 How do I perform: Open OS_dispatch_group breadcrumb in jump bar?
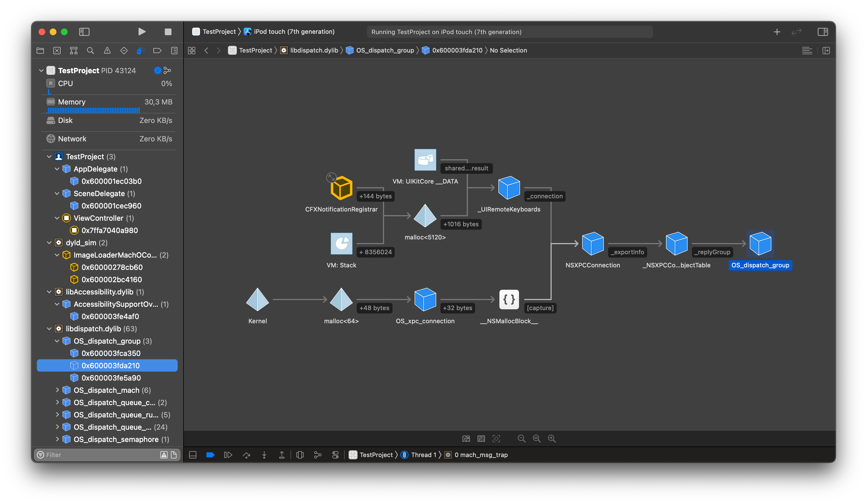click(385, 51)
